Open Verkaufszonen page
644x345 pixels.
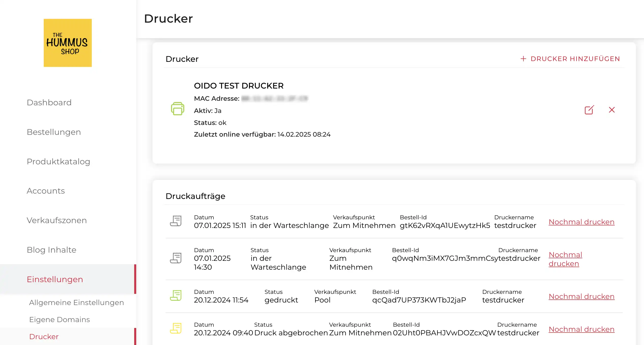tap(57, 220)
